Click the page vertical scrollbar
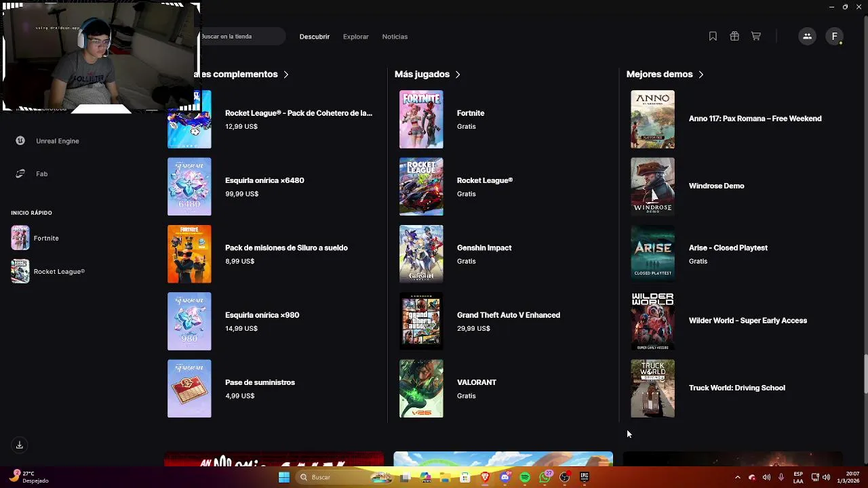Image resolution: width=868 pixels, height=488 pixels. [865, 373]
